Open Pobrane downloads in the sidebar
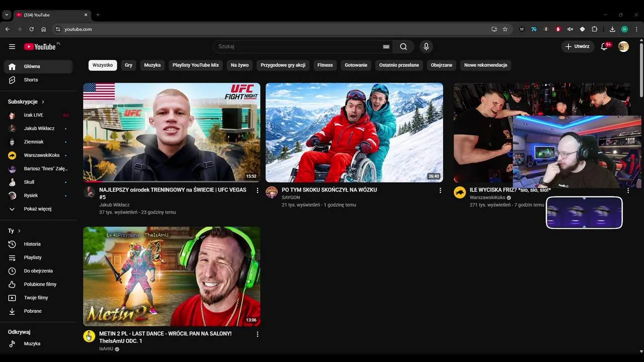Screen dimensions: 644x362 coord(38,311)
